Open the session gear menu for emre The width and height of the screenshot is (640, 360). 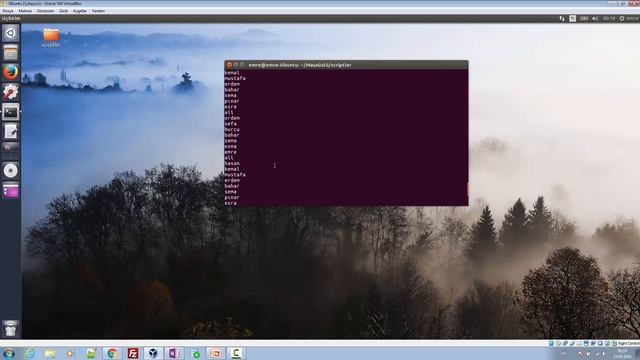coord(629,18)
